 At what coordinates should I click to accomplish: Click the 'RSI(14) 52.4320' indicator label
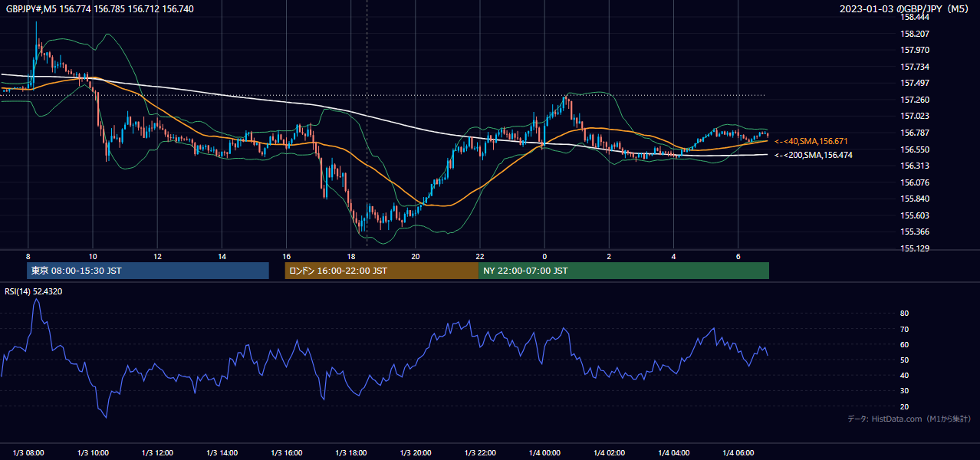coord(33,291)
